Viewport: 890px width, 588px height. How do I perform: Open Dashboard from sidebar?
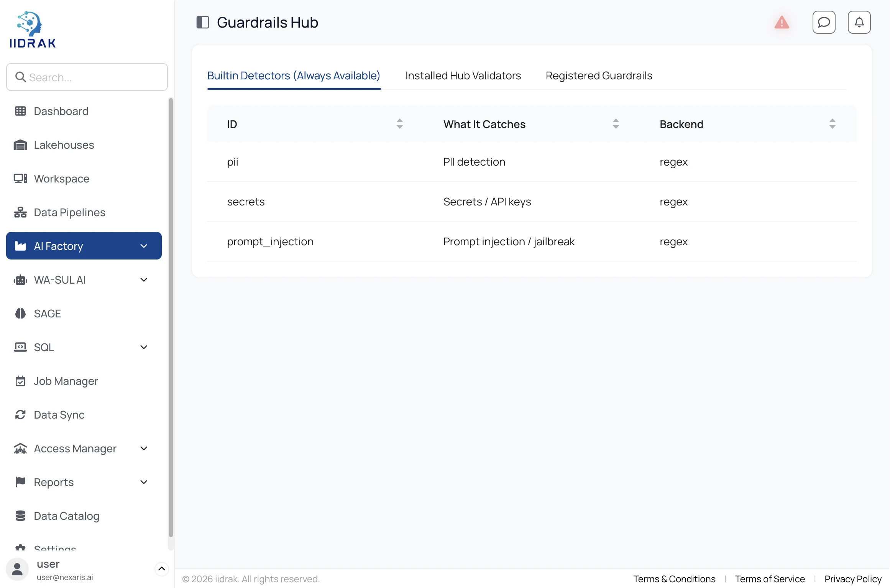[84, 111]
